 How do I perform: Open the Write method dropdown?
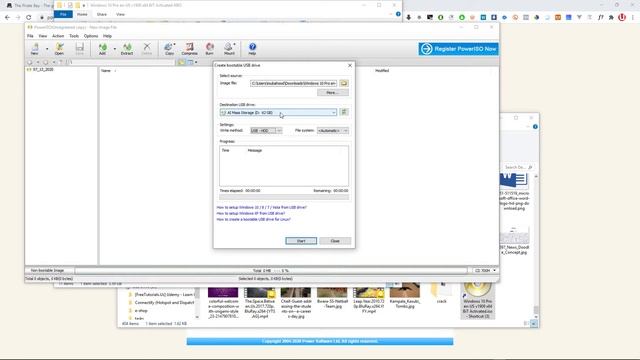(x=266, y=131)
